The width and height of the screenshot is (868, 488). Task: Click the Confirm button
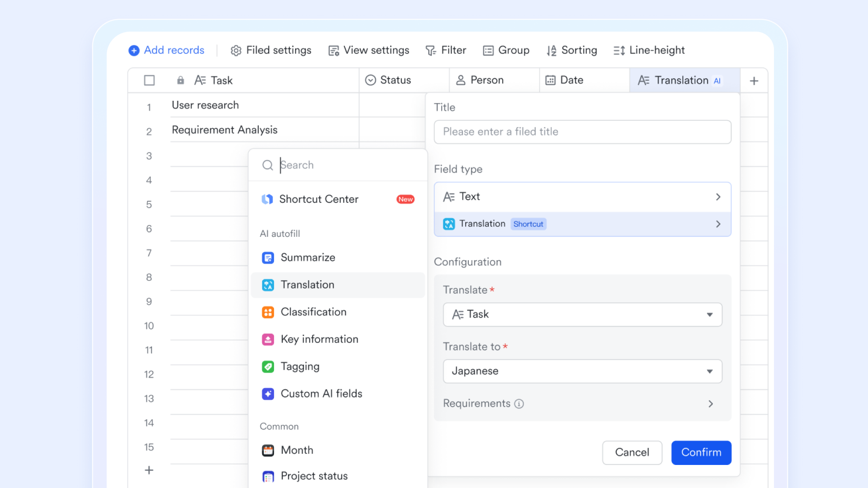[701, 453]
